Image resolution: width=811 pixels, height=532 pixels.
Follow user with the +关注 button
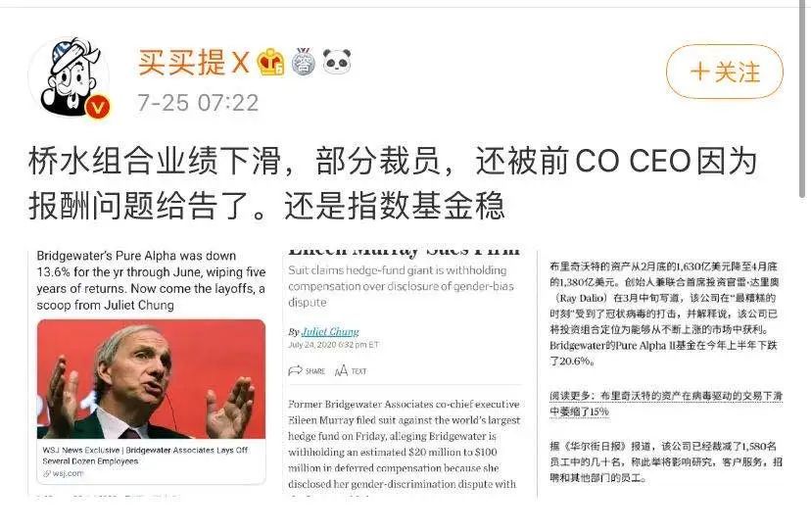click(x=724, y=72)
